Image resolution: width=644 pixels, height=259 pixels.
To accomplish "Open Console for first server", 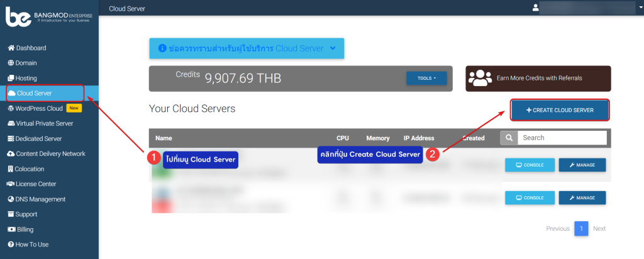I will (x=530, y=165).
